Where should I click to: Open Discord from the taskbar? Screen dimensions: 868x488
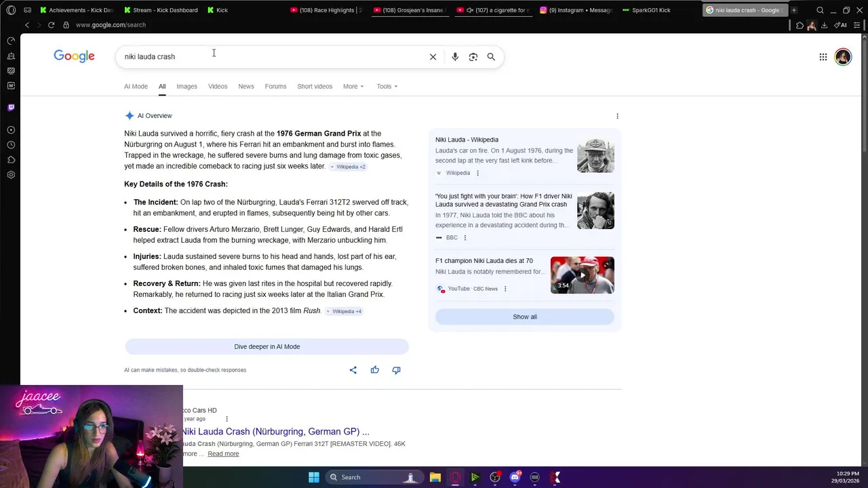click(515, 477)
